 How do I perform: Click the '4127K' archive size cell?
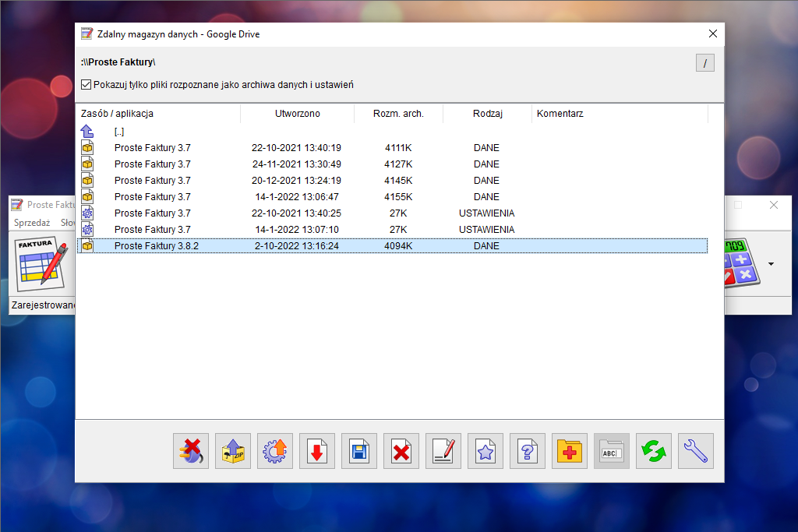click(398, 164)
